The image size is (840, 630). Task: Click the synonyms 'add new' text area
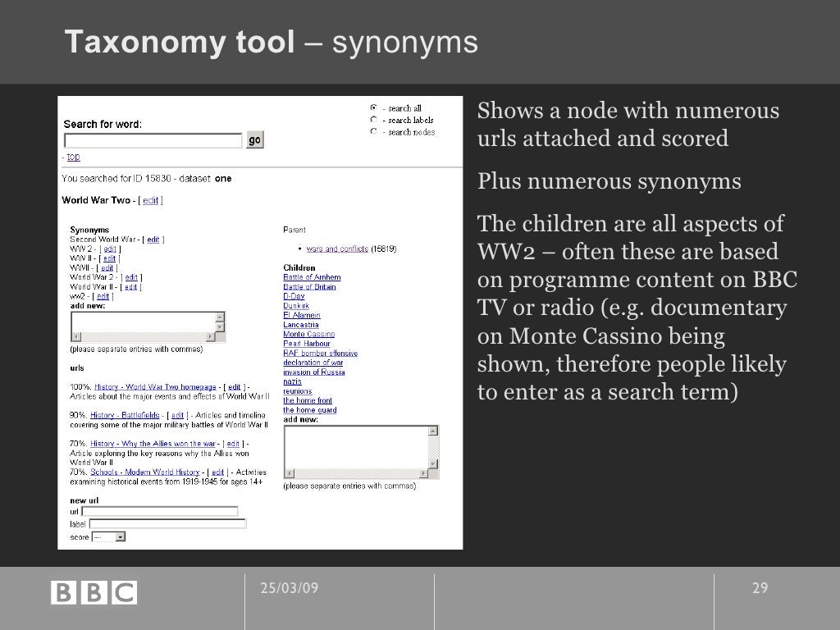tap(143, 322)
